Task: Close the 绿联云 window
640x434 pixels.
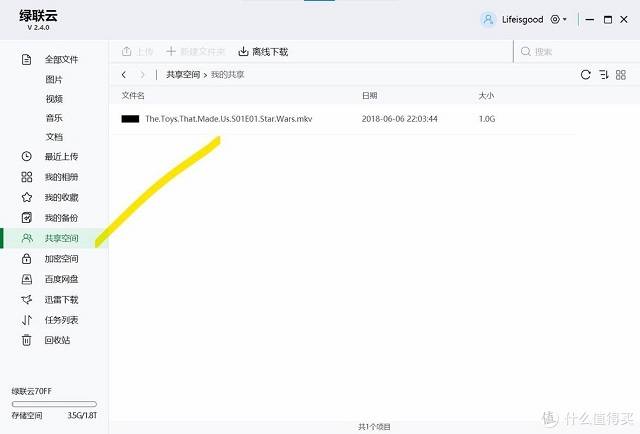Action: click(624, 20)
